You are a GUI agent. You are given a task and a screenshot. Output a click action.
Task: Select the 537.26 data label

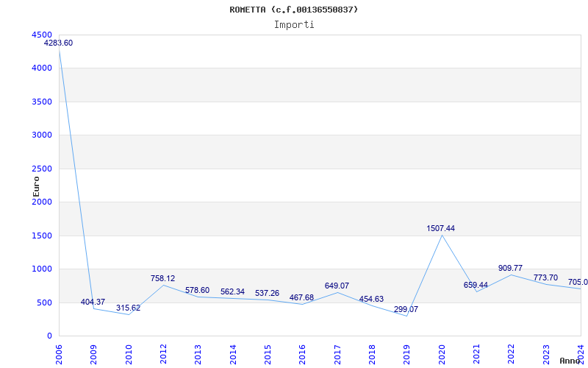coord(267,293)
